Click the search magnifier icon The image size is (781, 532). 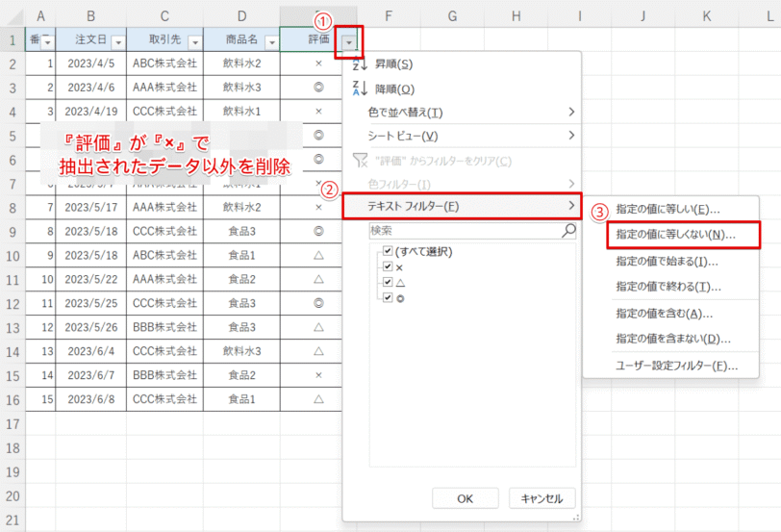coord(568,231)
